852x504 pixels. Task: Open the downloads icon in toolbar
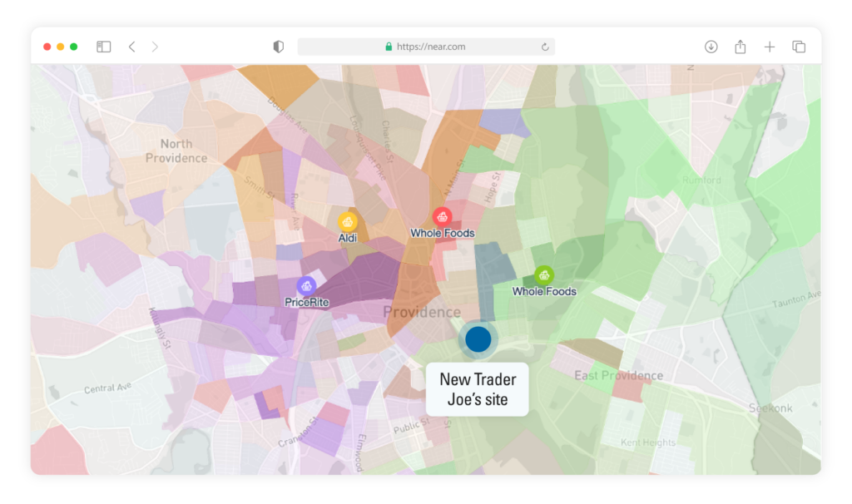pyautogui.click(x=711, y=47)
